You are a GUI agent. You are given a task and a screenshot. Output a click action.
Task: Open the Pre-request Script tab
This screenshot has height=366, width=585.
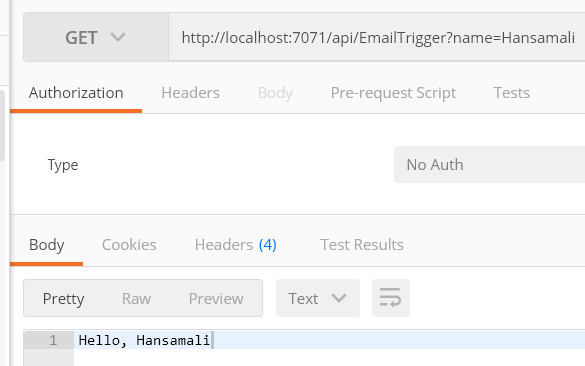(x=393, y=93)
